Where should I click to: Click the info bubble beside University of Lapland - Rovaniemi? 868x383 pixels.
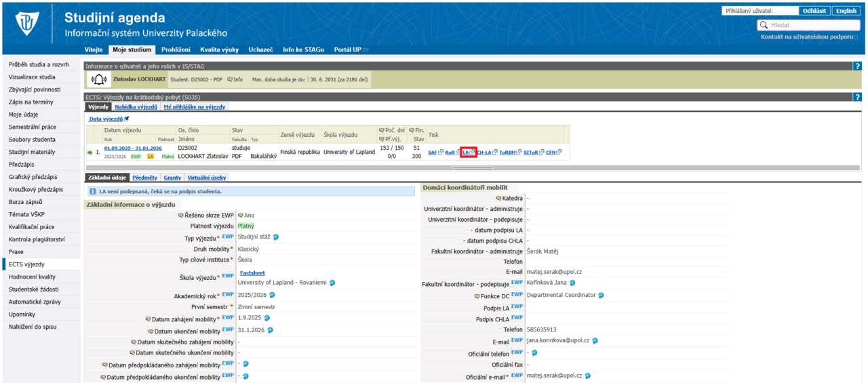pyautogui.click(x=332, y=283)
